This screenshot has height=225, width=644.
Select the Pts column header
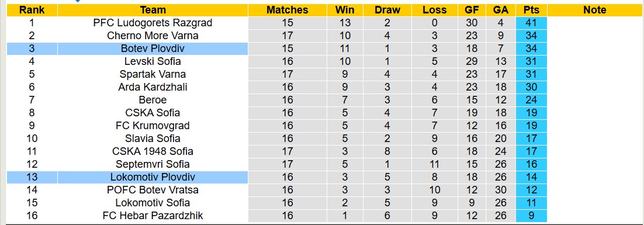pyautogui.click(x=531, y=10)
